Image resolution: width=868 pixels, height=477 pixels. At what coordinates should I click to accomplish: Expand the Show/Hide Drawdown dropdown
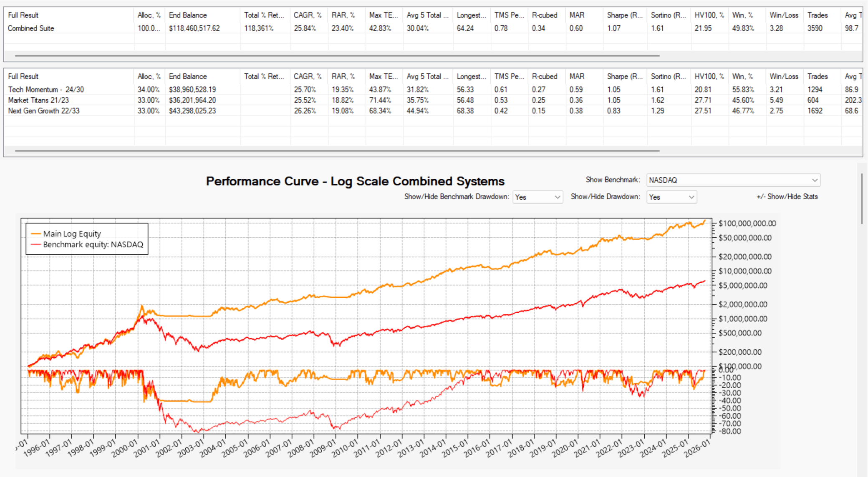coord(671,197)
